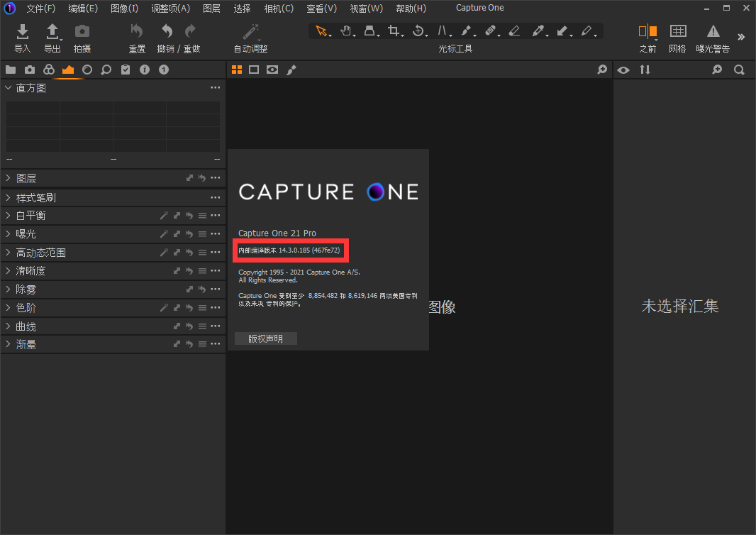Choose the Heal bandage cursor tool
The width and height of the screenshot is (756, 535).
click(490, 31)
